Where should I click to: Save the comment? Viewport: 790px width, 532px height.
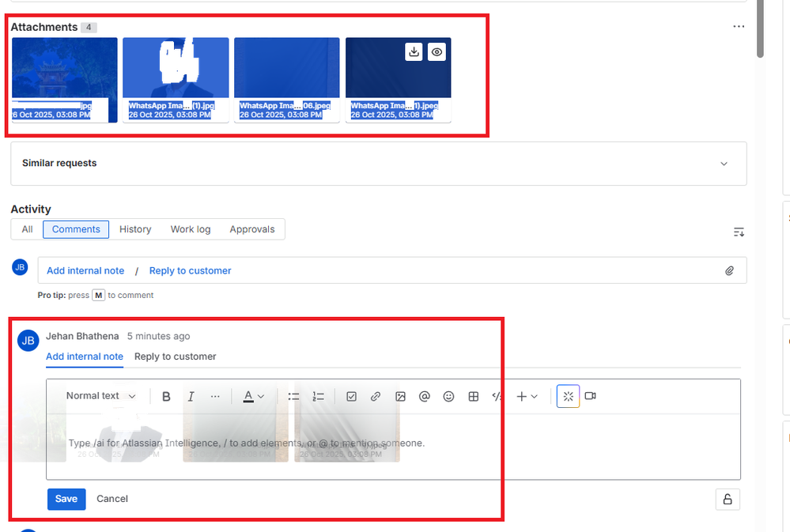(x=66, y=499)
